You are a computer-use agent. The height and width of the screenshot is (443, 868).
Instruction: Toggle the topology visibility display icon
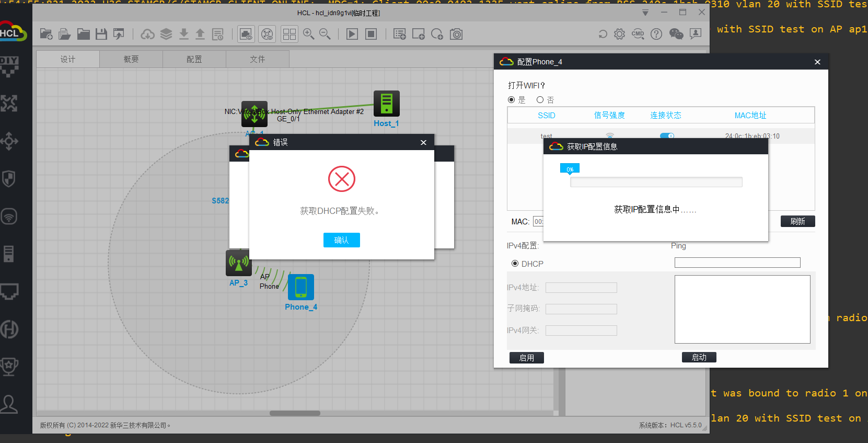[x=267, y=35]
